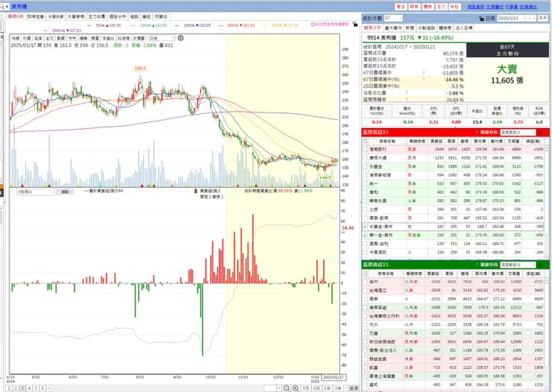Toggle 投信 chart overlay button
552x392 pixels.
point(38,38)
